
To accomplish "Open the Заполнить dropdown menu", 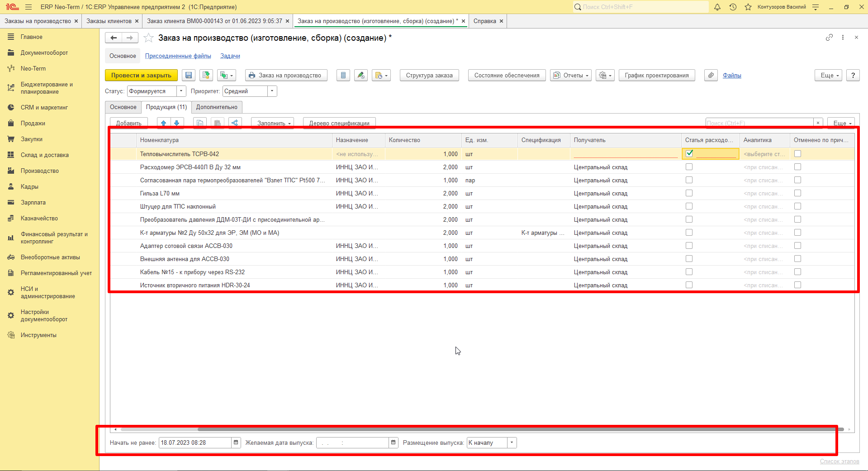I will pyautogui.click(x=273, y=123).
